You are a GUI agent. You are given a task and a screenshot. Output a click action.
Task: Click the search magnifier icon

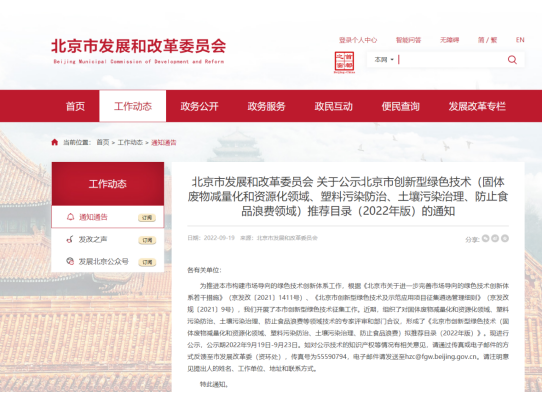512,60
